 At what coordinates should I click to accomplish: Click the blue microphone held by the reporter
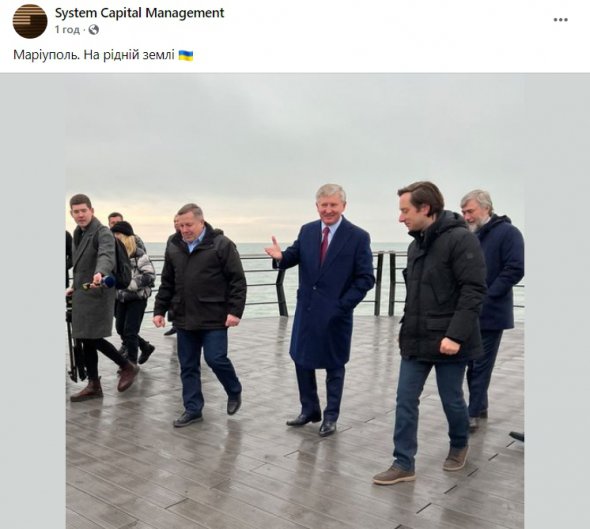click(x=108, y=281)
